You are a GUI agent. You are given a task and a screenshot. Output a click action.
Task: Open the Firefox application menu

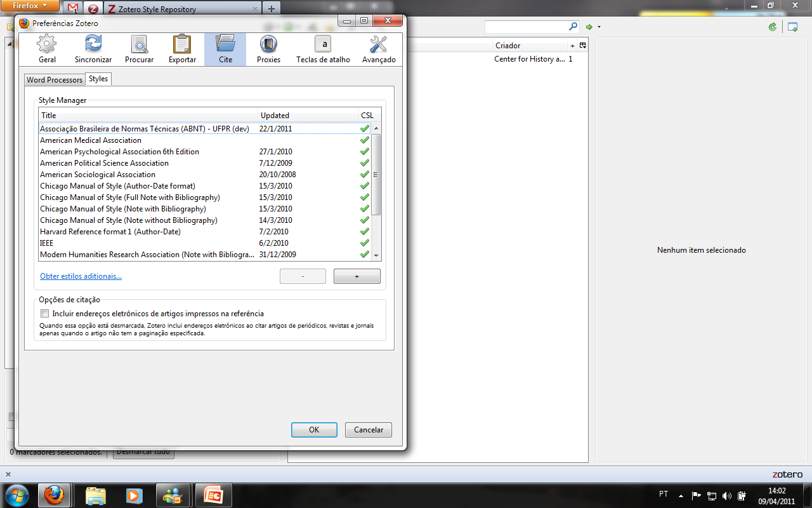(x=30, y=6)
